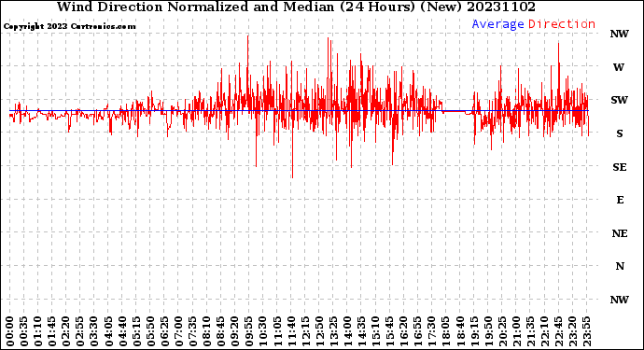Click the chart title text
Image resolution: width=644 pixels, height=350 pixels.
pyautogui.click(x=296, y=7)
